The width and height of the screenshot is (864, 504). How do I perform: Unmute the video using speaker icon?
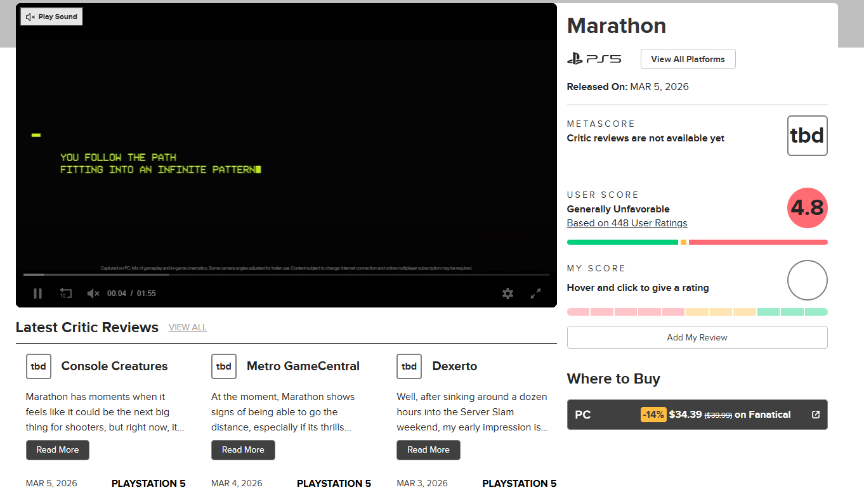[x=93, y=294]
